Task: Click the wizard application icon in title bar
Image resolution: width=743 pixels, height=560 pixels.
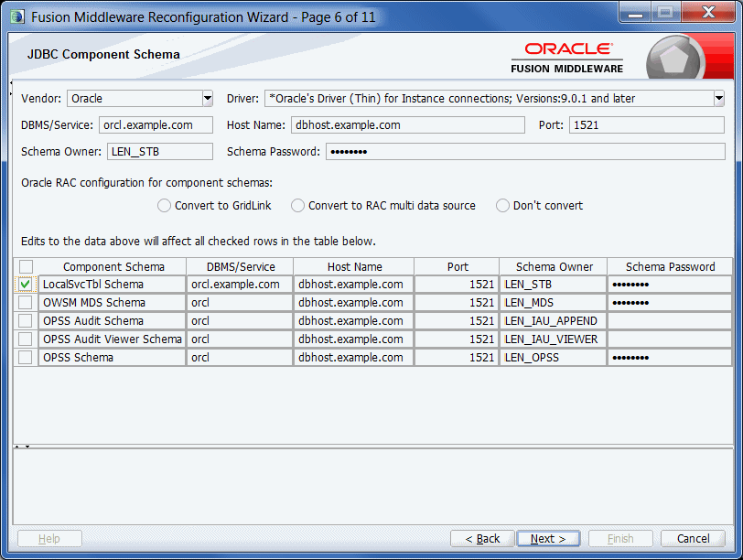Action: pyautogui.click(x=17, y=16)
